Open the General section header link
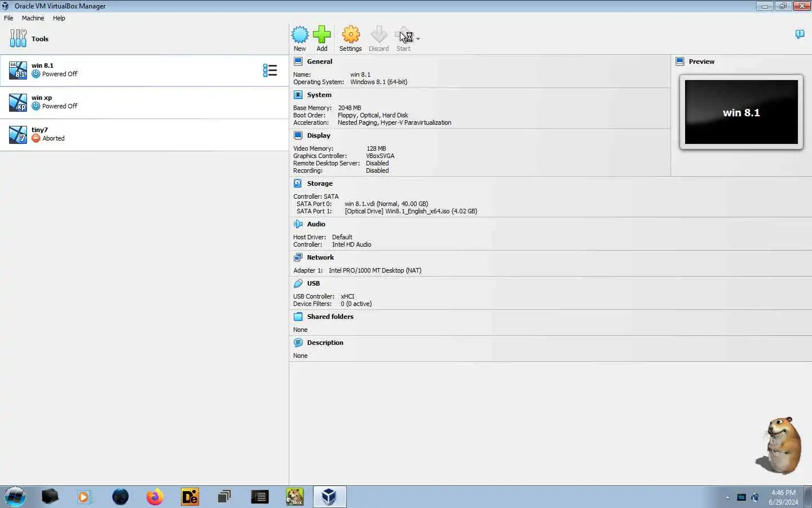Screen dimensions: 812x508 click(x=320, y=62)
